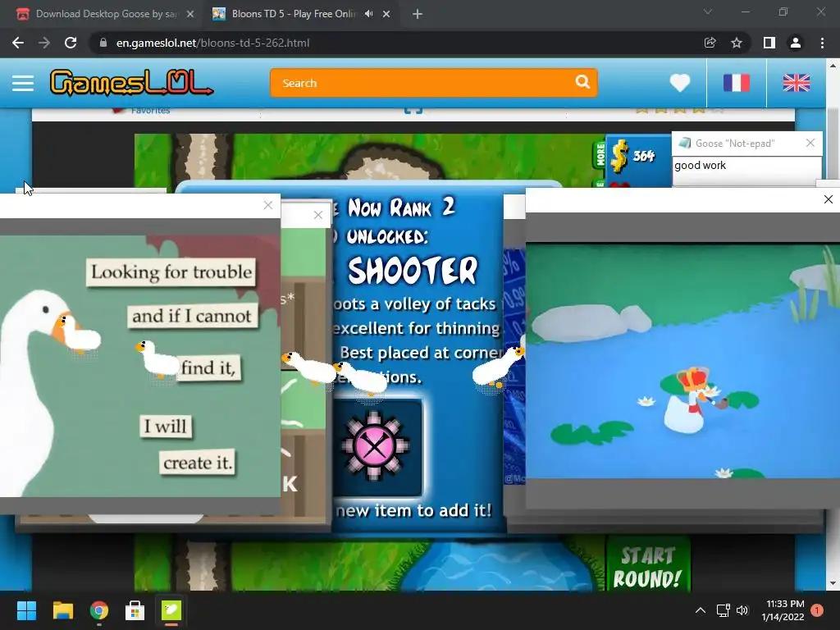The image size is (840, 630).
Task: Click the search magnifier icon
Action: [582, 82]
